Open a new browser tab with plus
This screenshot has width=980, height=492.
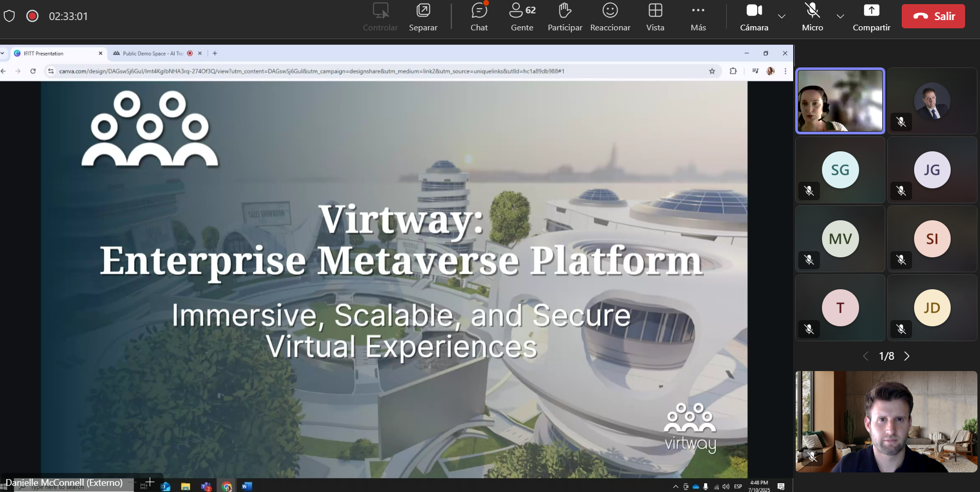tap(215, 54)
